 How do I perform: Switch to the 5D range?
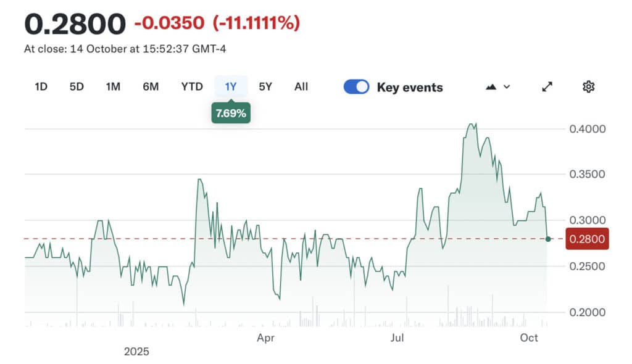click(x=77, y=87)
